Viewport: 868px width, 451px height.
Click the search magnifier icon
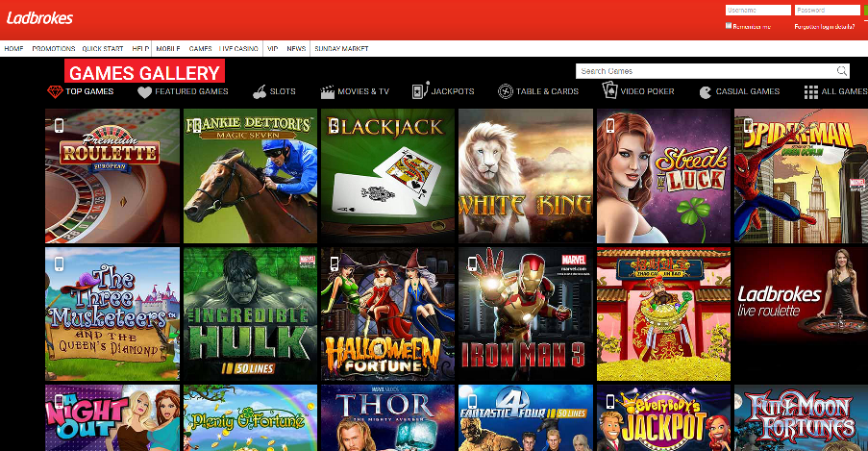(841, 71)
